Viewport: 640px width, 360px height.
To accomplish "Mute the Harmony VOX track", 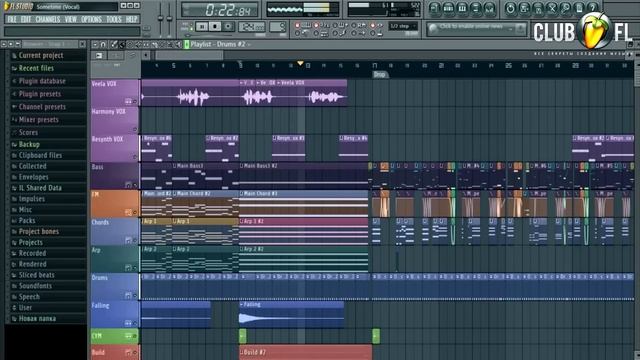I will [135, 129].
